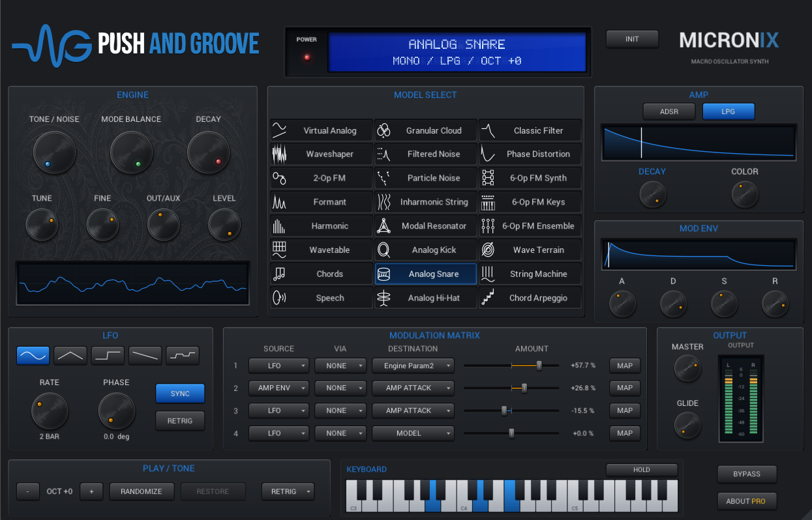
Task: Pick the 6-Op FM Synth icon
Action: (488, 178)
